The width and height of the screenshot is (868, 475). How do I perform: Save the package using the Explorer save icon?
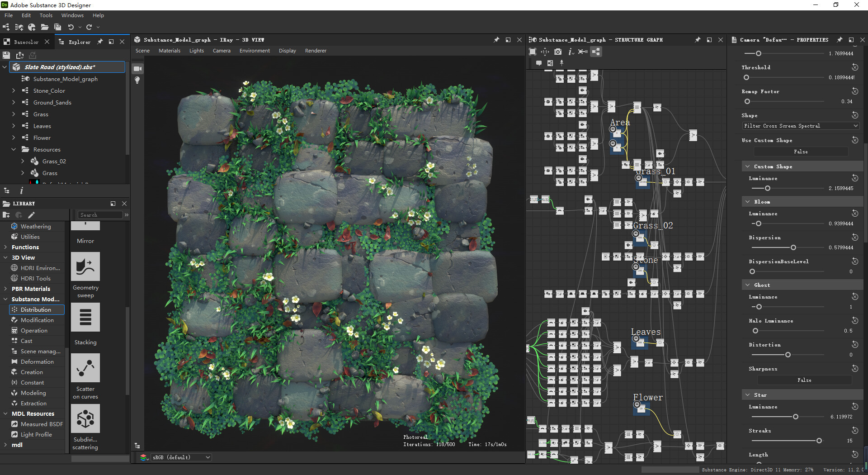[x=6, y=55]
